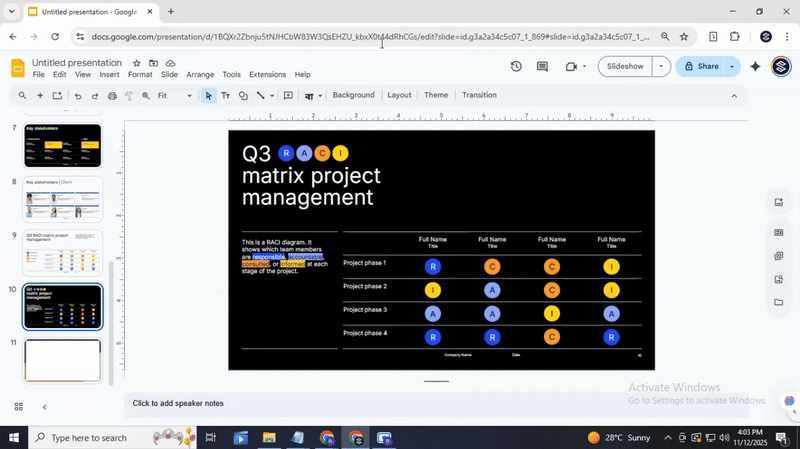Open the Share options dropdown arrow
Viewport: 800px width, 449px height.
tap(732, 67)
